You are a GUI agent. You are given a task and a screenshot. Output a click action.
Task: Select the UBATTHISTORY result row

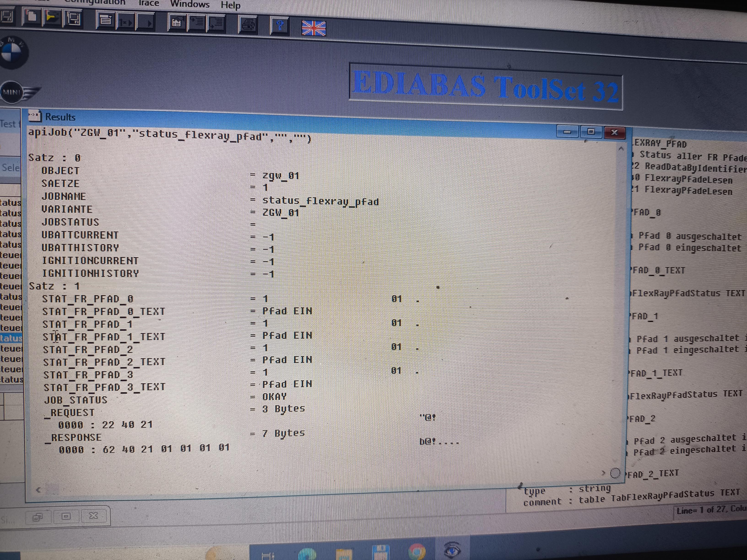click(158, 248)
